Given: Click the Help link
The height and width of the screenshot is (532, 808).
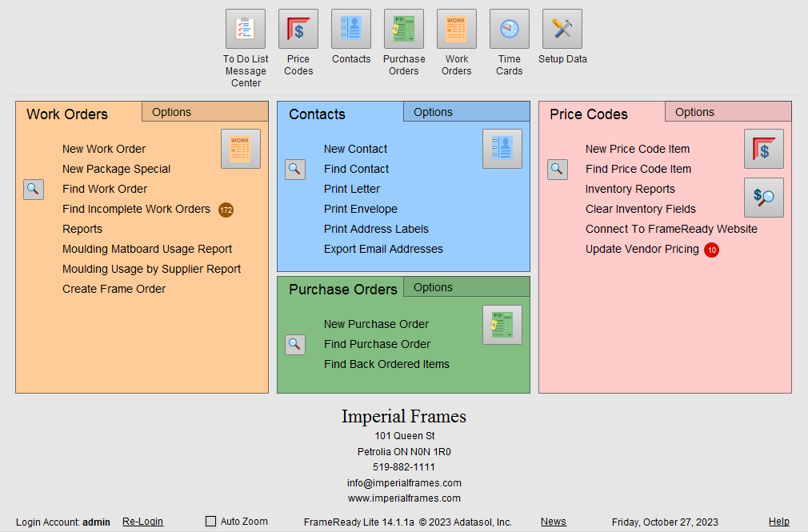Looking at the screenshot, I should pos(779,522).
